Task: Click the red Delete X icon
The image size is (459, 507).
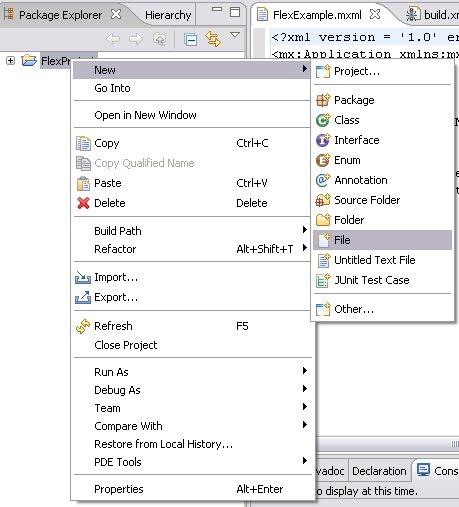Action: (83, 203)
